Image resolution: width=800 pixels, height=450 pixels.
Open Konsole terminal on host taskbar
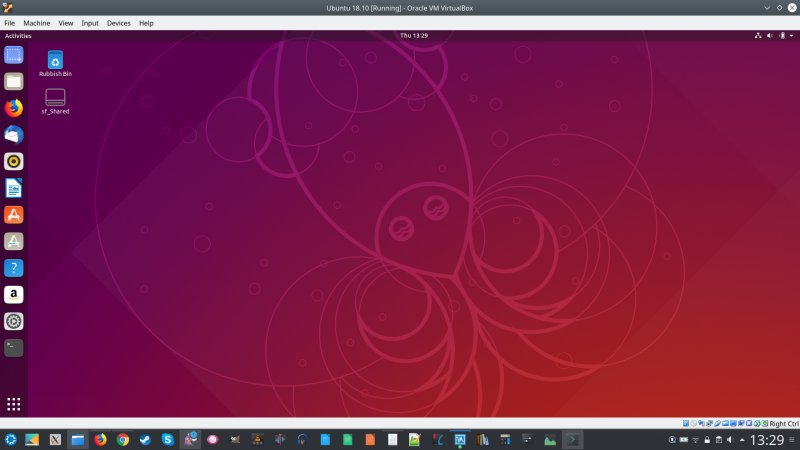(x=572, y=439)
